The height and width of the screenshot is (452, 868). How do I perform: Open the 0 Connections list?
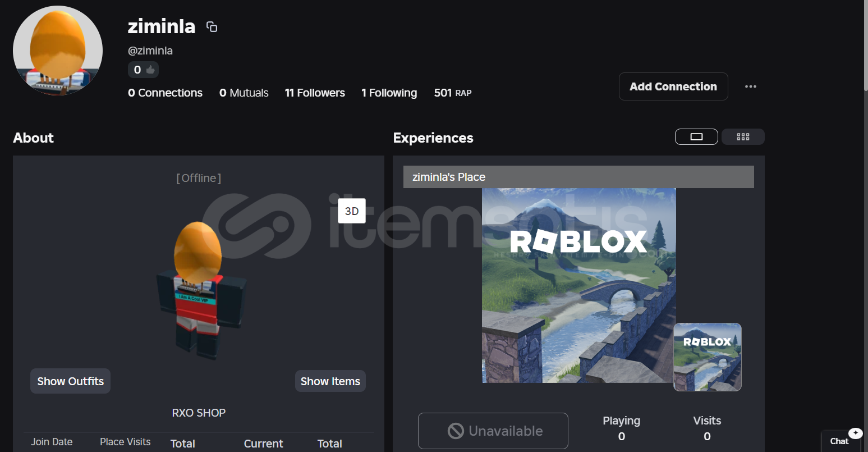[x=165, y=93]
